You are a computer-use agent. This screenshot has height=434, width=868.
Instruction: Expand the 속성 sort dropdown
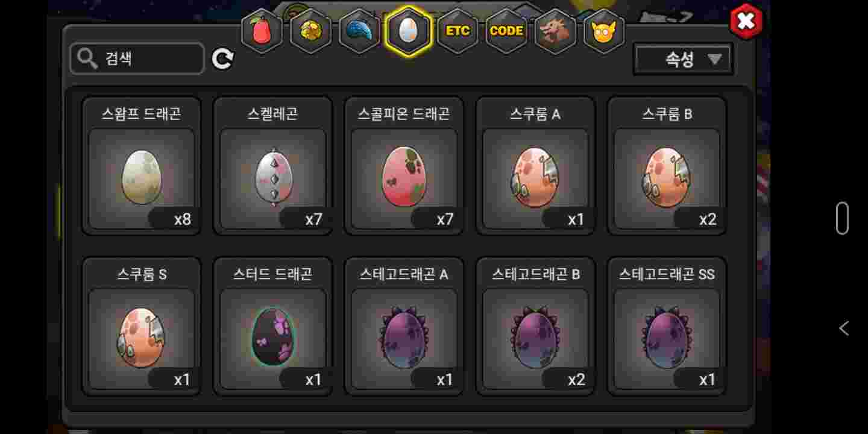point(683,59)
